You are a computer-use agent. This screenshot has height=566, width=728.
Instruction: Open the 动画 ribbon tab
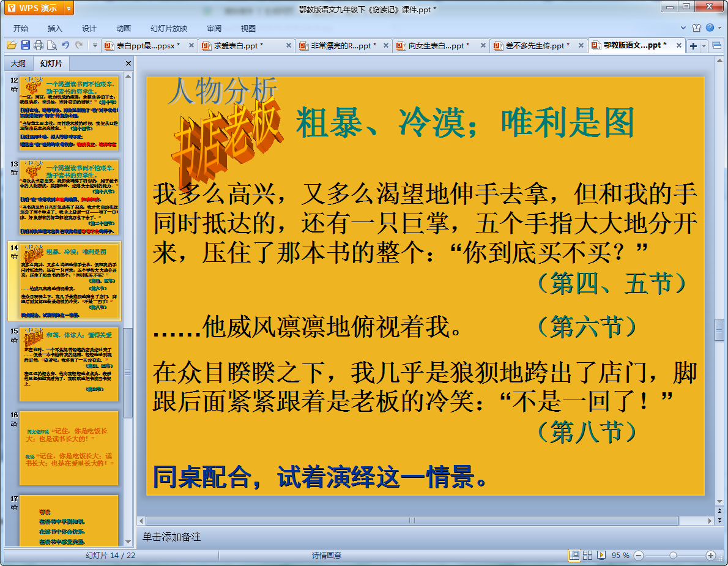(124, 28)
